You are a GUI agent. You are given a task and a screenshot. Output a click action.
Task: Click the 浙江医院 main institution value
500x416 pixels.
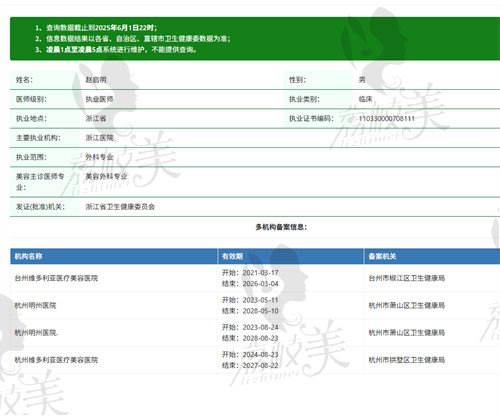click(99, 138)
